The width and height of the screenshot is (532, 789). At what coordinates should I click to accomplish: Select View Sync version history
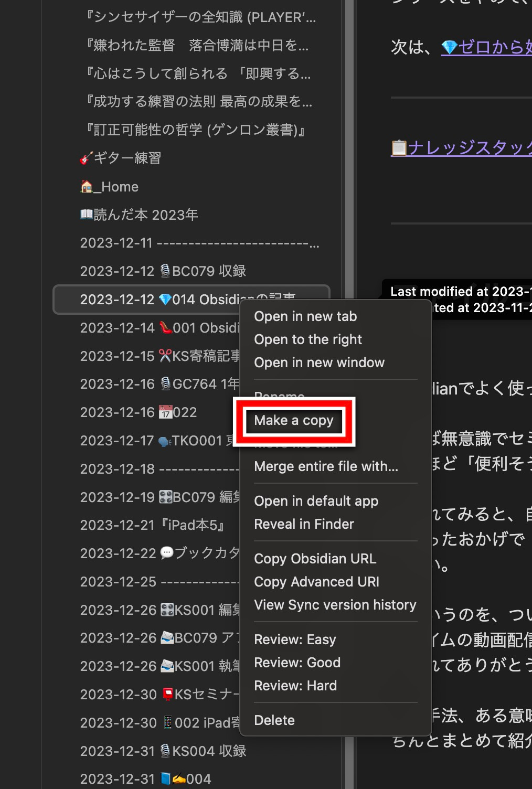tap(334, 605)
